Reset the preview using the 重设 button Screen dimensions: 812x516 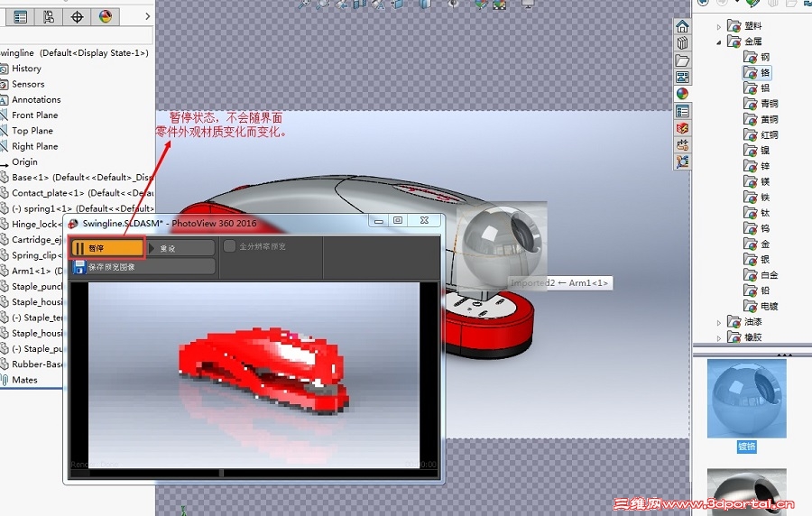point(180,248)
